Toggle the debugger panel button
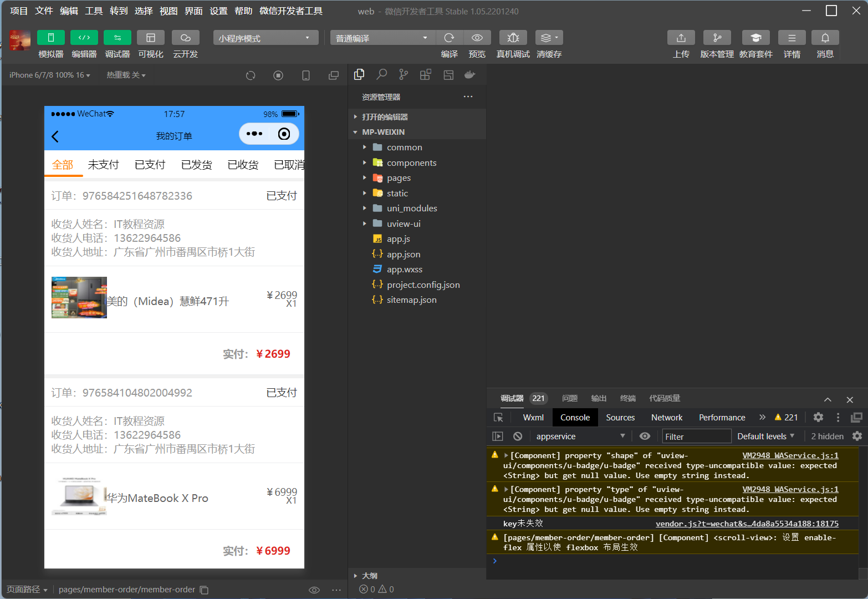Viewport: 868px width, 599px height. tap(118, 37)
